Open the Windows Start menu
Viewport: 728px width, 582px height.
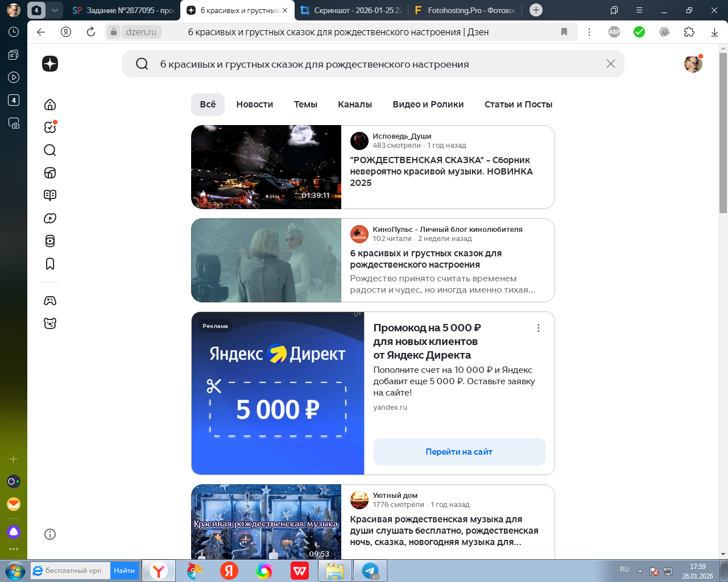pos(15,571)
